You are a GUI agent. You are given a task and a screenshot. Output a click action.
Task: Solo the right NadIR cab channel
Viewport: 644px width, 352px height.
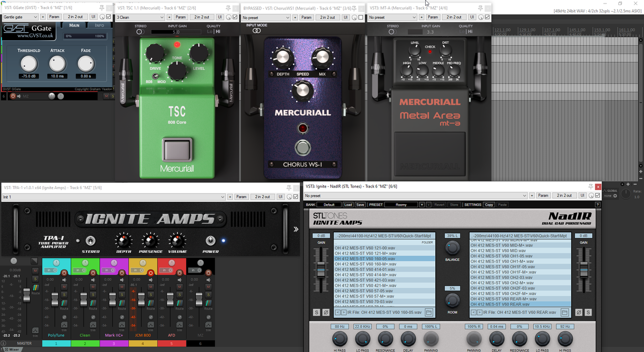click(588, 312)
